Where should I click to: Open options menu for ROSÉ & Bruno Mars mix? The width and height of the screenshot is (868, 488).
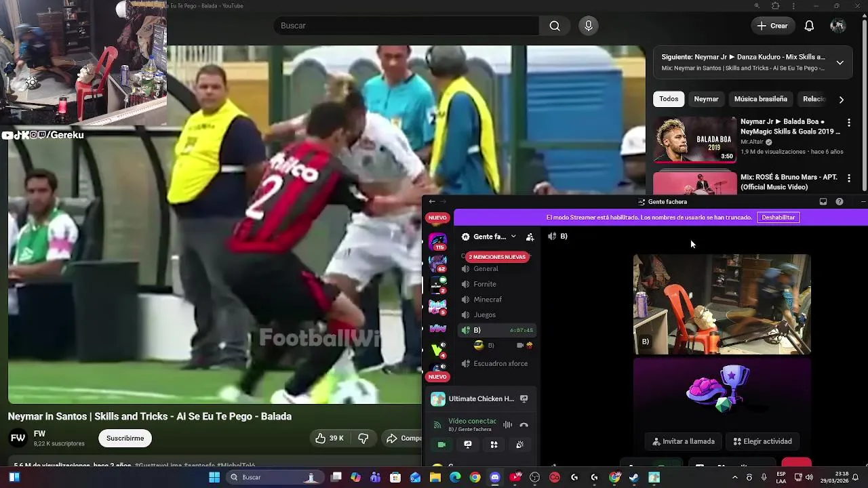point(848,178)
